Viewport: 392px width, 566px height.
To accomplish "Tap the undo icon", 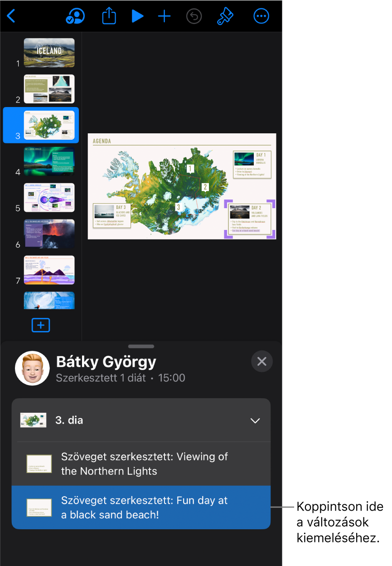I will (194, 16).
